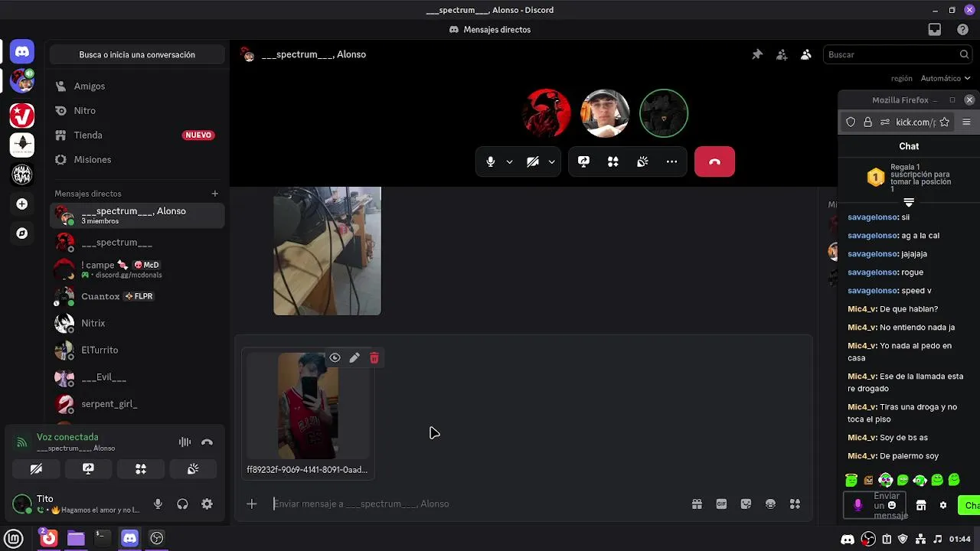Collapse Kick leaderboard banner arrow
Image resolution: width=980 pixels, height=551 pixels.
909,202
